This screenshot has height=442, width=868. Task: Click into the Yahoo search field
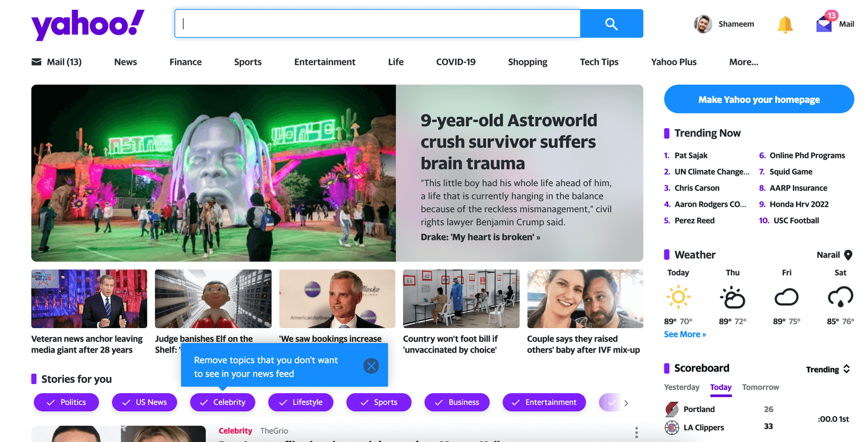coord(378,24)
